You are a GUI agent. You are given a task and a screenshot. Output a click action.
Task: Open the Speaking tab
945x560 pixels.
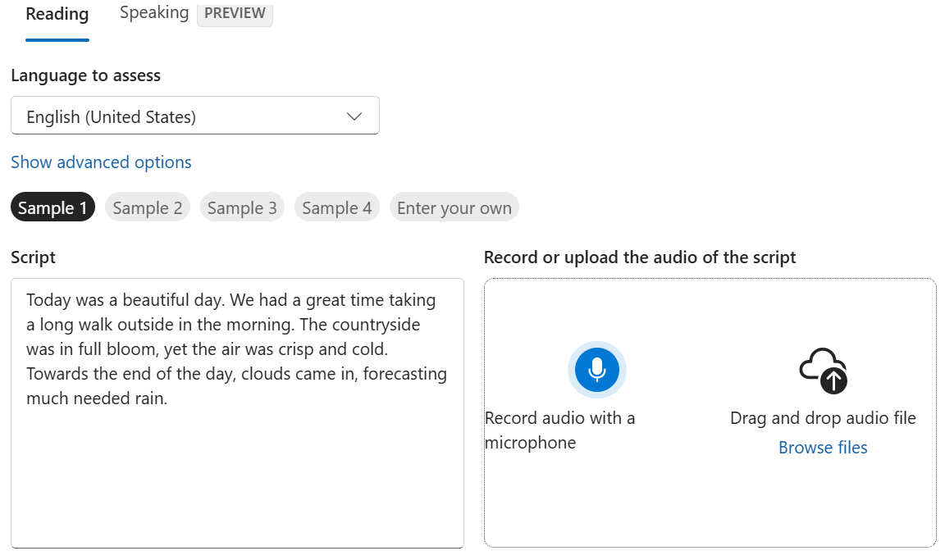click(154, 13)
